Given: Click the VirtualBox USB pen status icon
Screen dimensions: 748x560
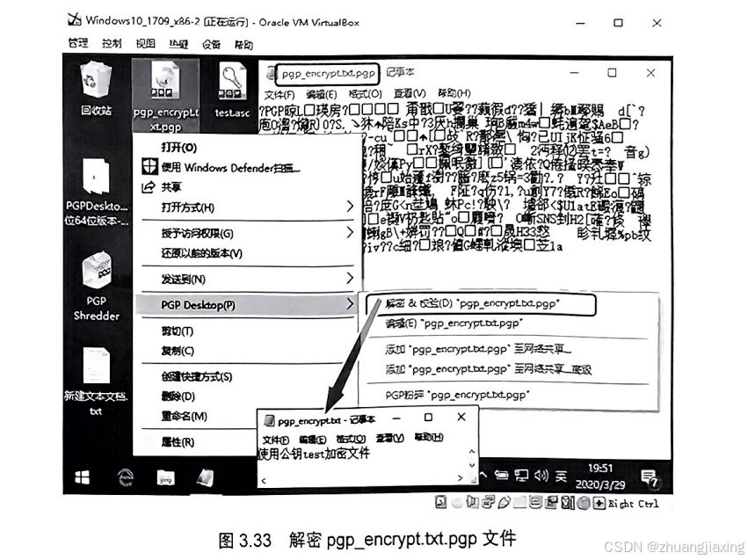Looking at the screenshot, I should pos(505,502).
